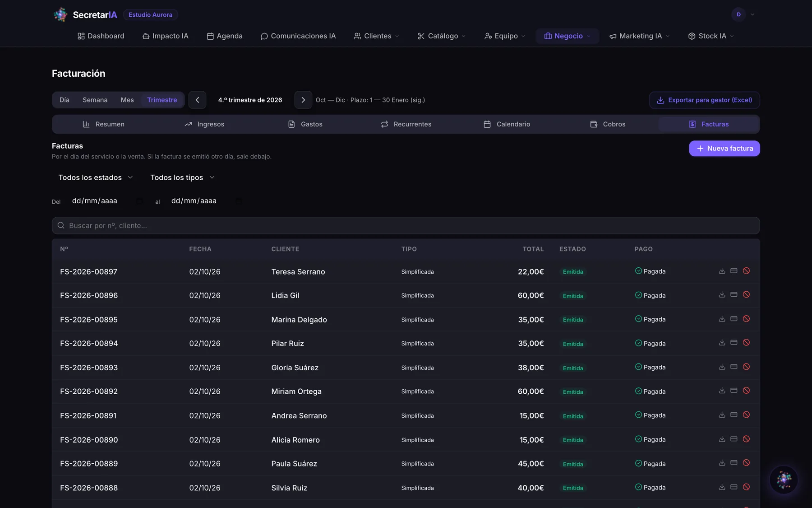Image resolution: width=812 pixels, height=508 pixels.
Task: Void invoice FS-2026-00893
Action: 746,367
